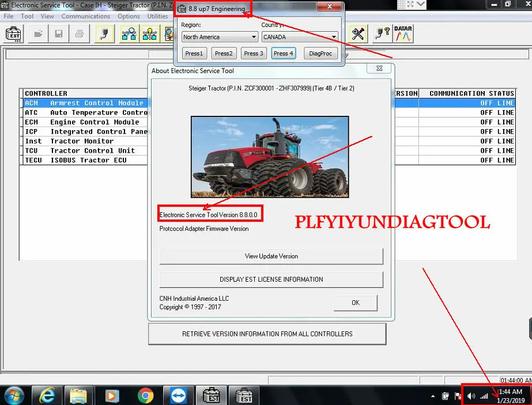532x405 pixels.
Task: Launch Internet Explorer from the taskbar
Action: tap(47, 396)
